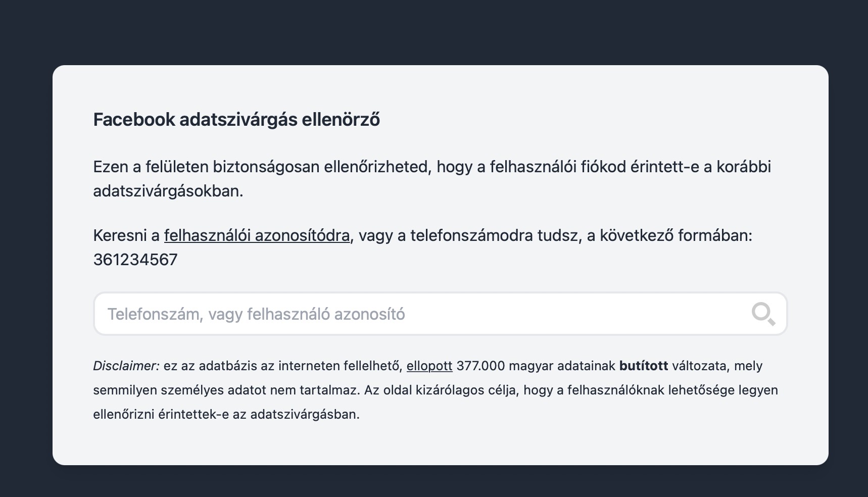Image resolution: width=868 pixels, height=497 pixels.
Task: Click the 377.000 figure in disclaimer
Action: coord(480,366)
